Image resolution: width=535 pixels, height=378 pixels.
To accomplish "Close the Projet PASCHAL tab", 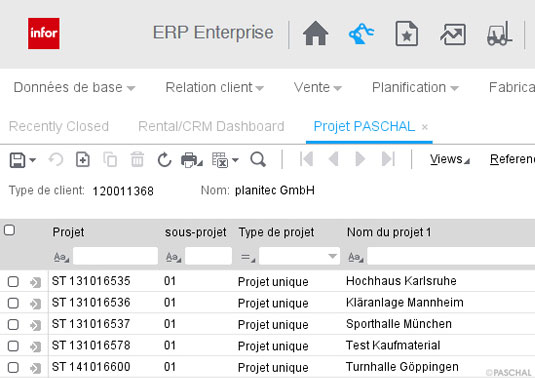I will [425, 127].
